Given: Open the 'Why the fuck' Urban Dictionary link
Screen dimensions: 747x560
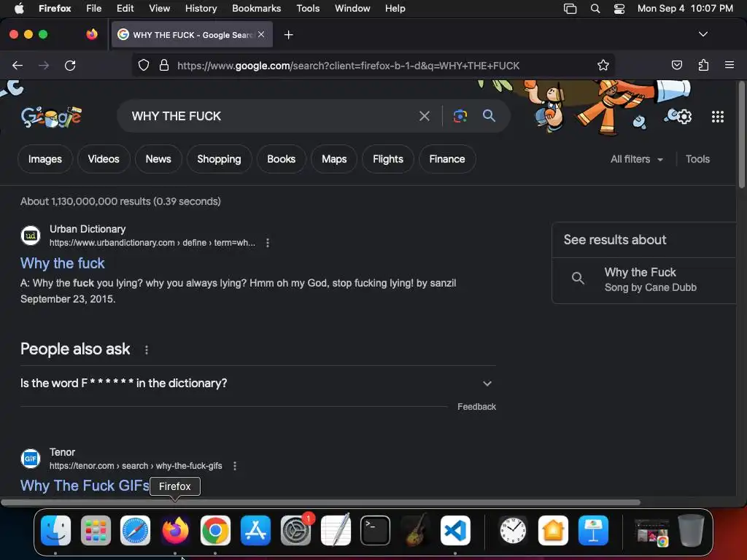Looking at the screenshot, I should (63, 263).
